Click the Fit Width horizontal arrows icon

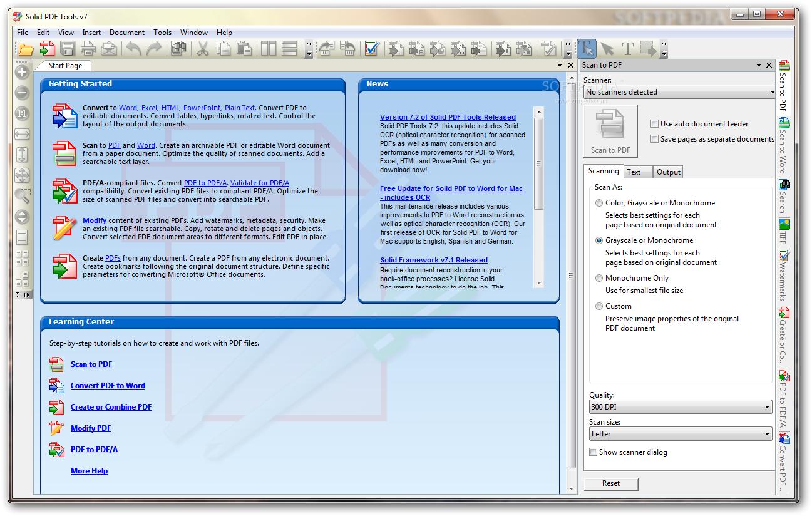pos(22,134)
